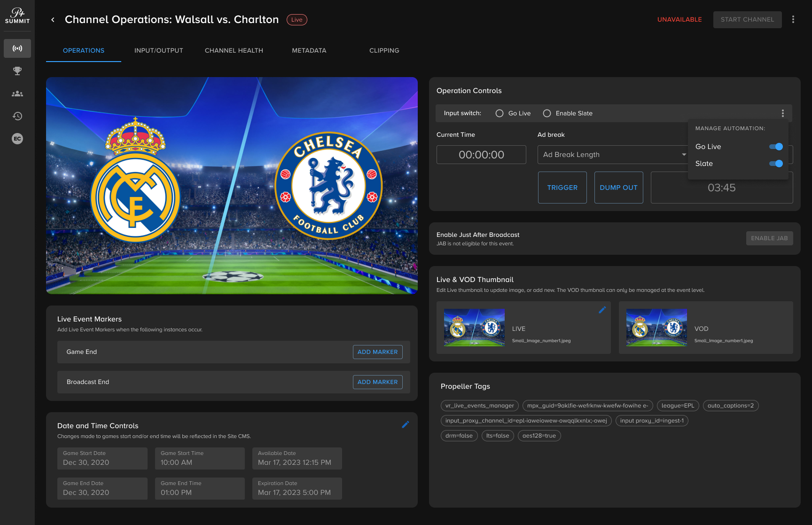The height and width of the screenshot is (525, 812).
Task: Select the Go Live radio button
Action: [500, 113]
